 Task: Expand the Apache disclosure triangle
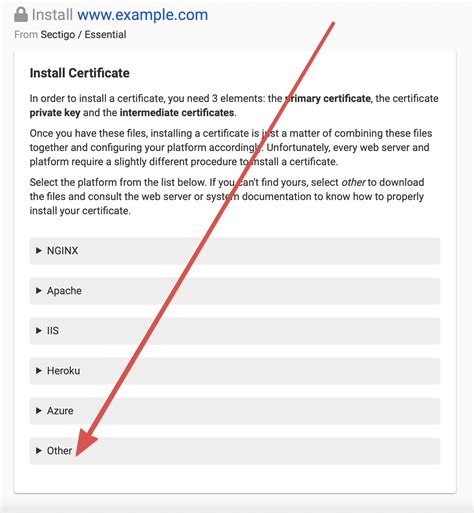tap(39, 290)
